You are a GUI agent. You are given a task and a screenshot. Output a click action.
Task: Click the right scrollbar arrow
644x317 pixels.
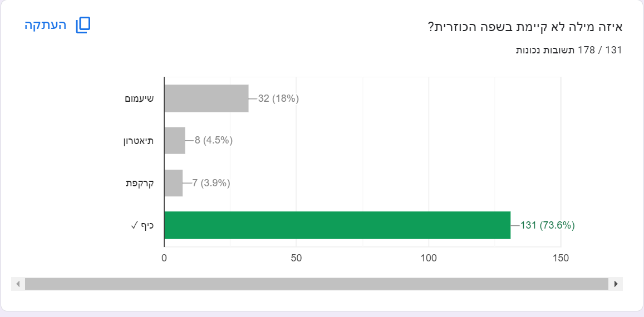coord(616,284)
